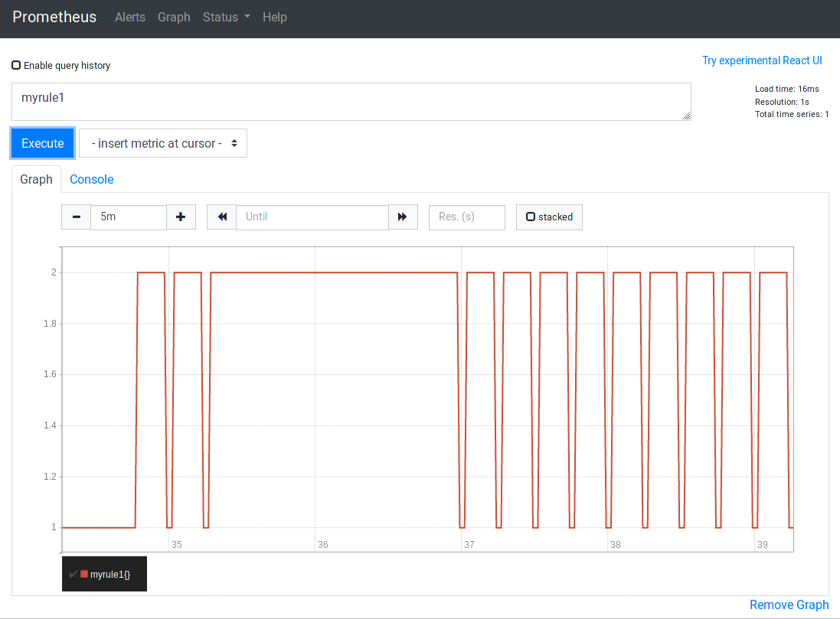Shift graph later using the fast-forward arrows icon
The image size is (840, 619).
(x=403, y=217)
